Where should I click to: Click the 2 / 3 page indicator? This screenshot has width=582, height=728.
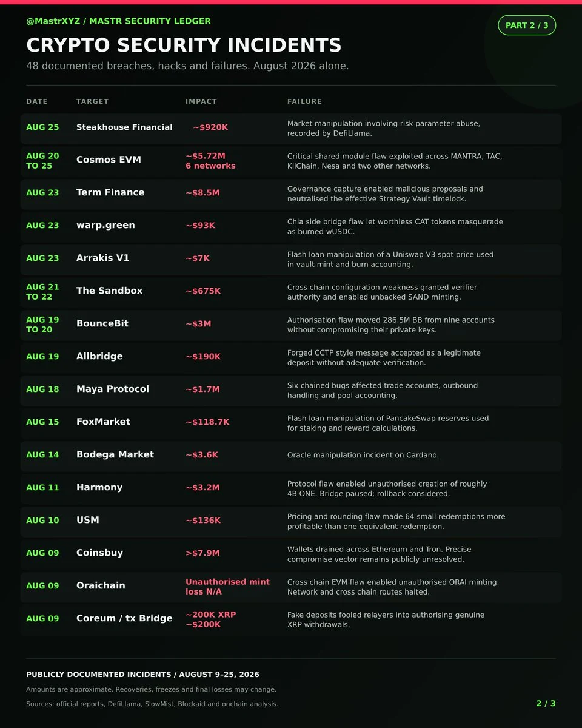click(546, 703)
